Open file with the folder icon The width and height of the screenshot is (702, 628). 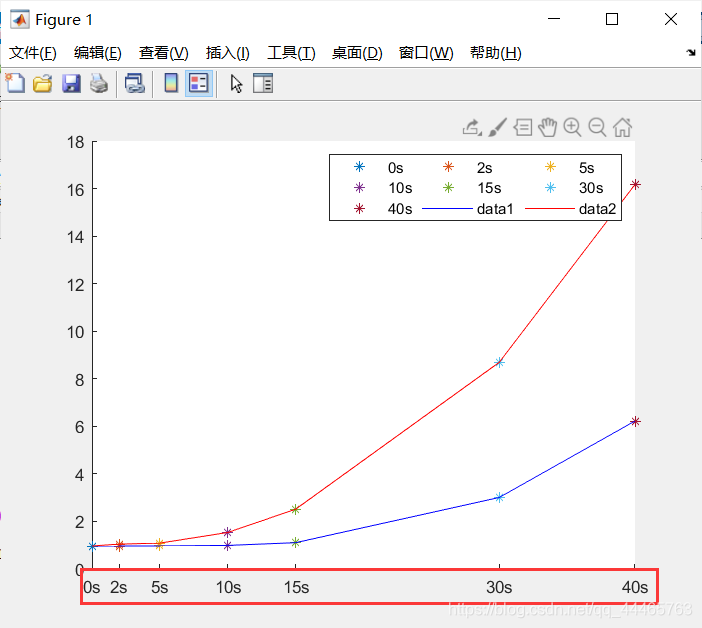(43, 84)
